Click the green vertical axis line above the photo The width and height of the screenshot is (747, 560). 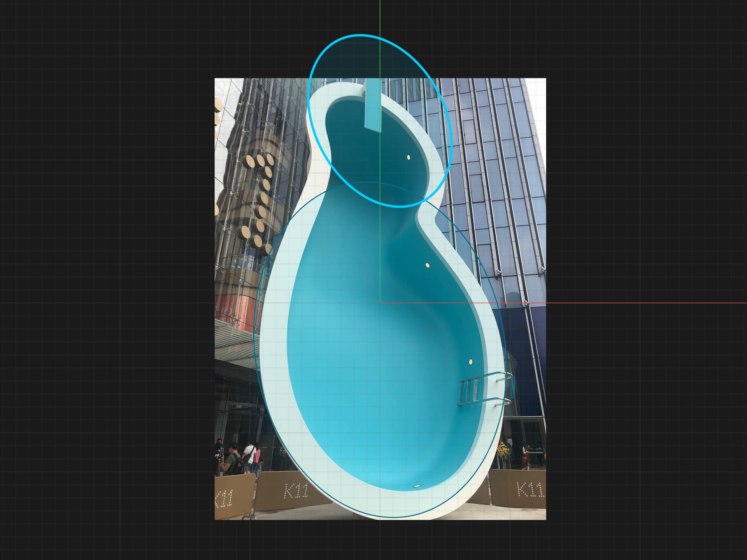380,17
